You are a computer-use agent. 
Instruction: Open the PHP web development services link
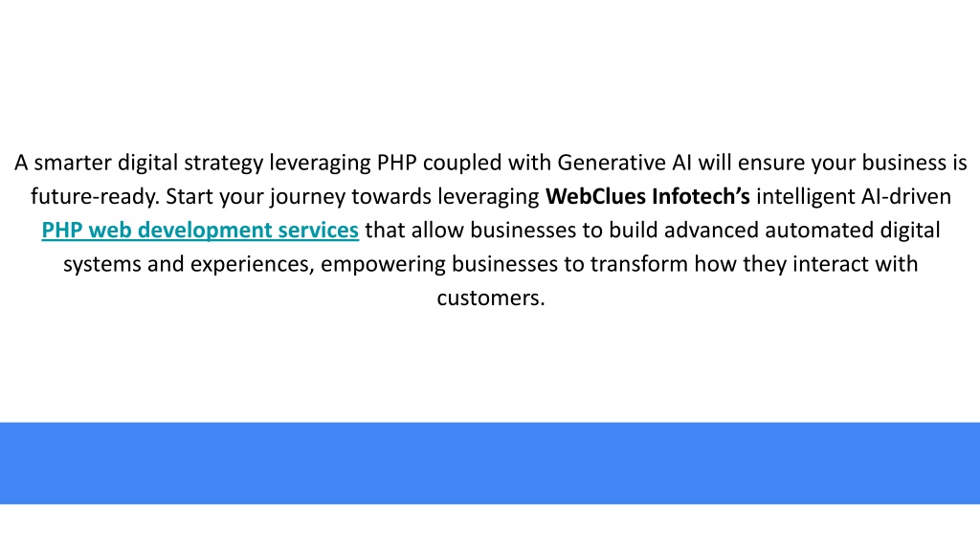[200, 231]
